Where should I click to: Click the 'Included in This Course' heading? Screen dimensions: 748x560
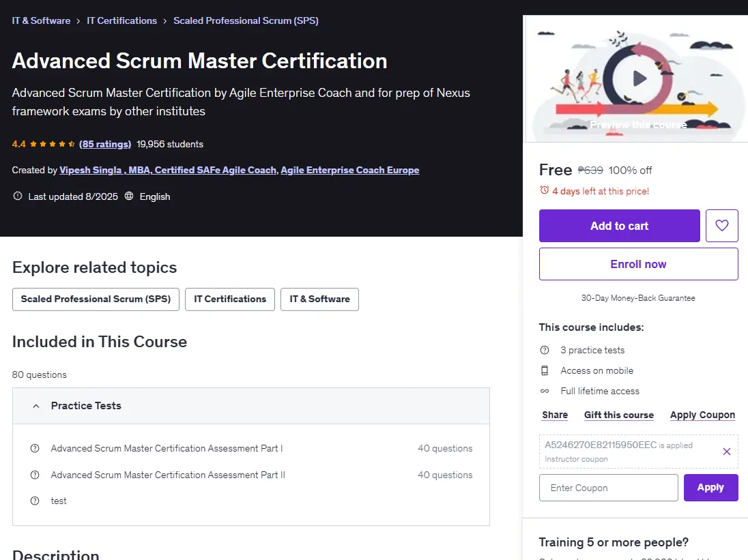(x=99, y=342)
